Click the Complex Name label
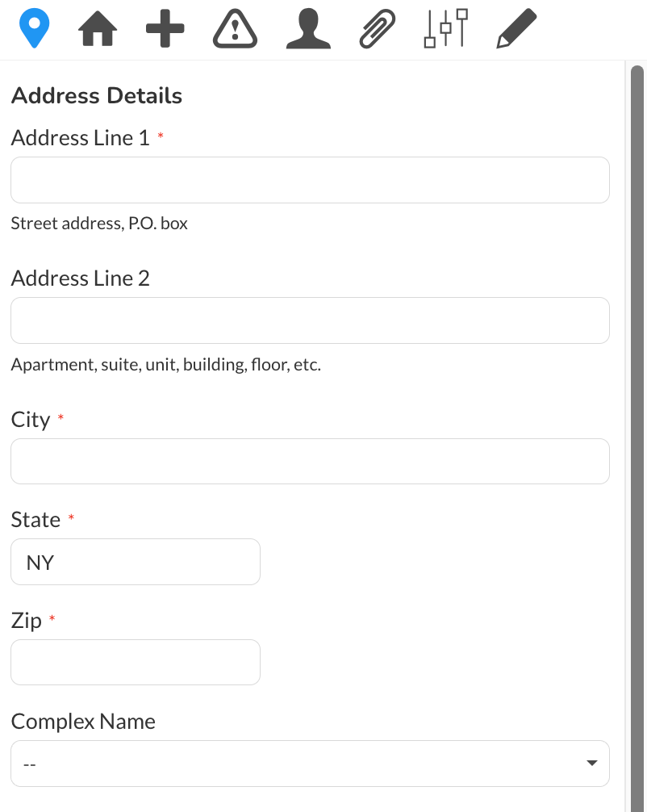The image size is (647, 812). [83, 722]
